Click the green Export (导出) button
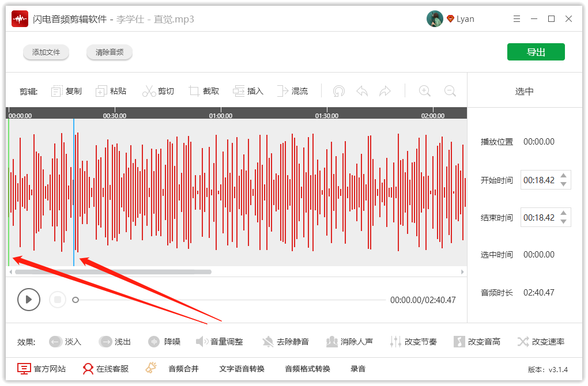Image resolution: width=588 pixels, height=386 pixels. click(536, 52)
